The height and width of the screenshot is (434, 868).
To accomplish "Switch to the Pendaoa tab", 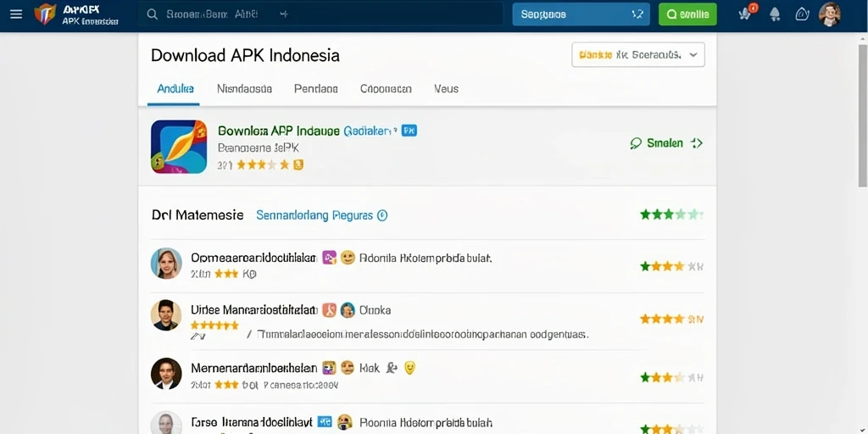I will pyautogui.click(x=315, y=88).
